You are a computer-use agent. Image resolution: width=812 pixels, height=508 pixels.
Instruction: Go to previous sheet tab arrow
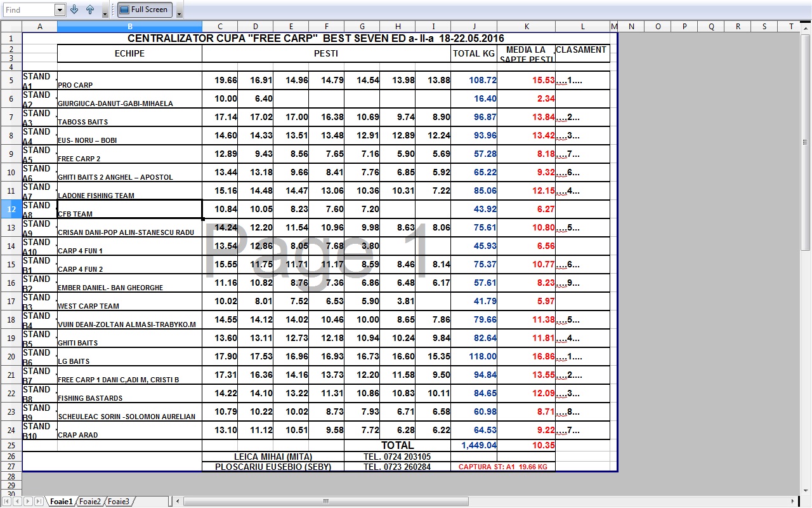pos(17,502)
